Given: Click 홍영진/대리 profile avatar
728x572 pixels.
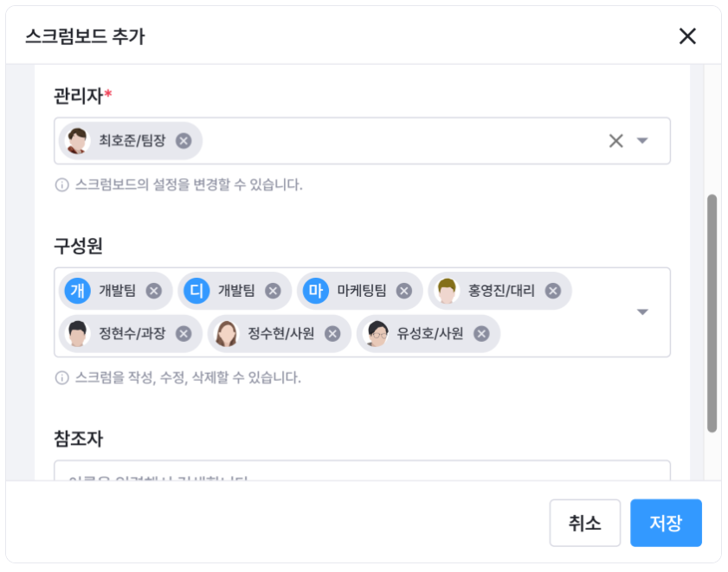Looking at the screenshot, I should click(447, 291).
